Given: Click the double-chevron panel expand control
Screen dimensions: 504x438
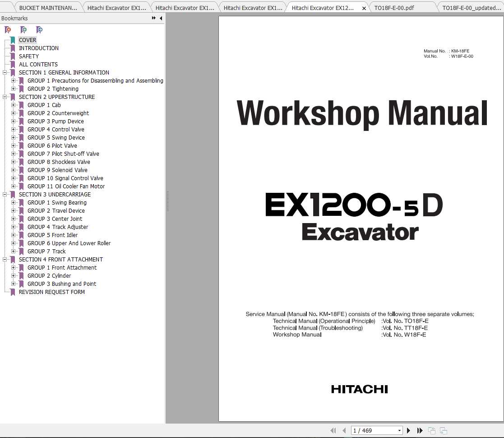Looking at the screenshot, I should coord(154,18).
